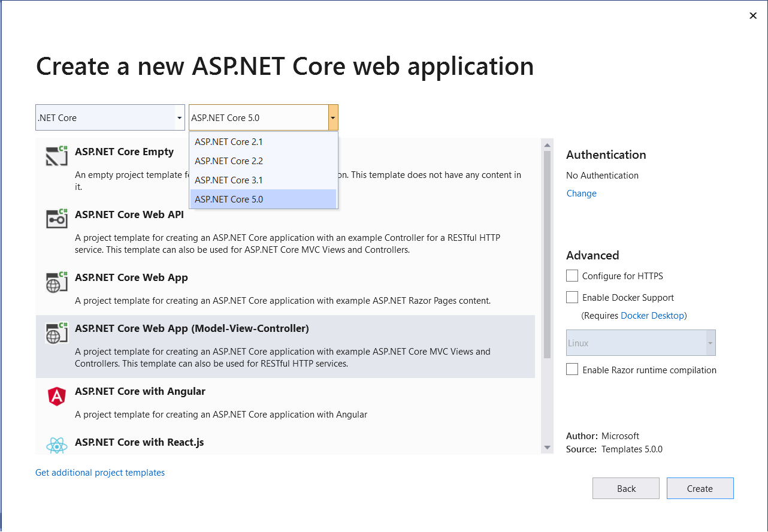
Task: Open the disabled Linux OS dropdown
Action: point(641,343)
